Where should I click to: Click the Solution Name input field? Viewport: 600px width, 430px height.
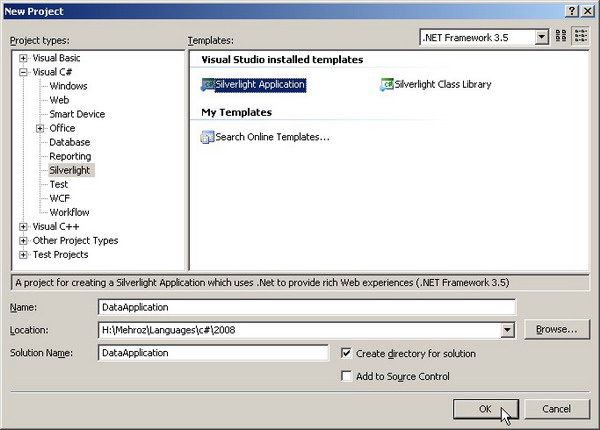click(214, 353)
